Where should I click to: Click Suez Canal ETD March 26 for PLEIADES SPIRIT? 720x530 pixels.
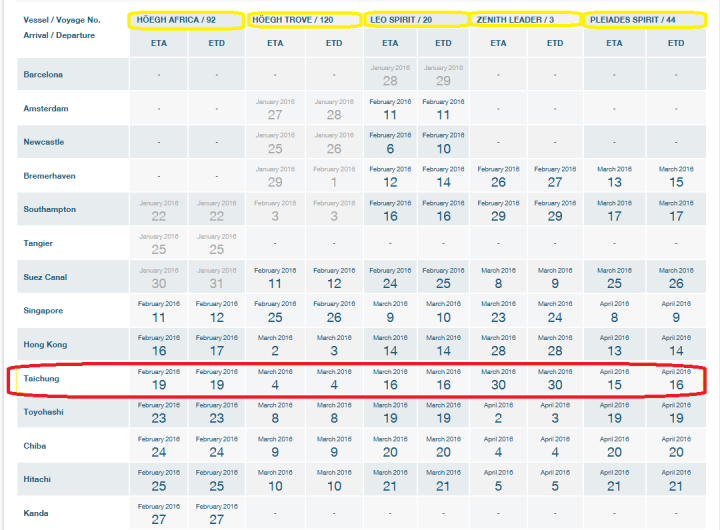676,278
